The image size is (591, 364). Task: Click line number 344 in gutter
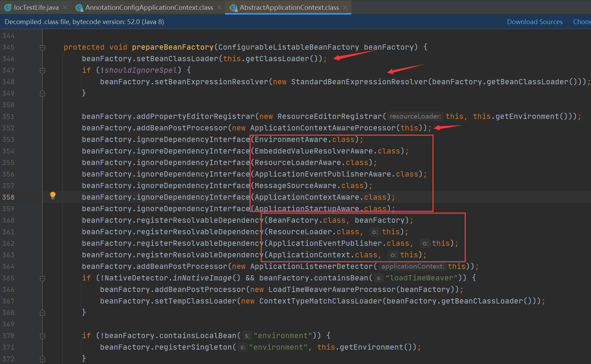(x=8, y=36)
